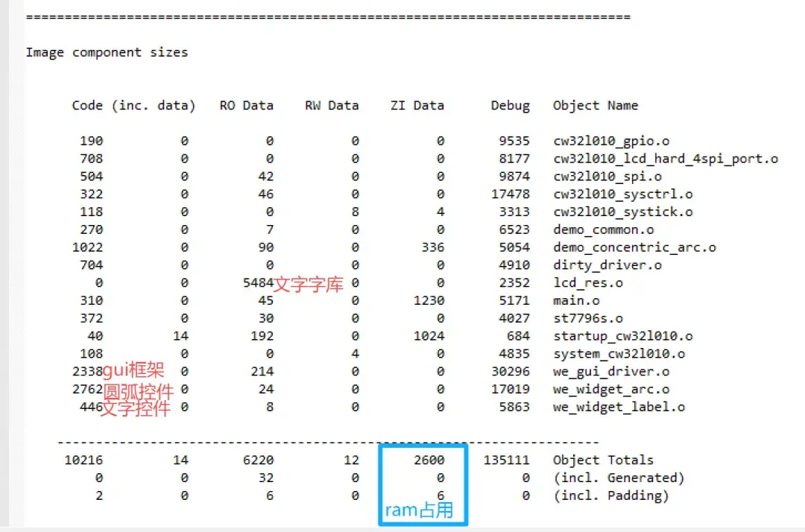Click the 30296 debug value for we_gui_driver.o
Image resolution: width=805 pixels, height=532 pixels.
tap(511, 371)
